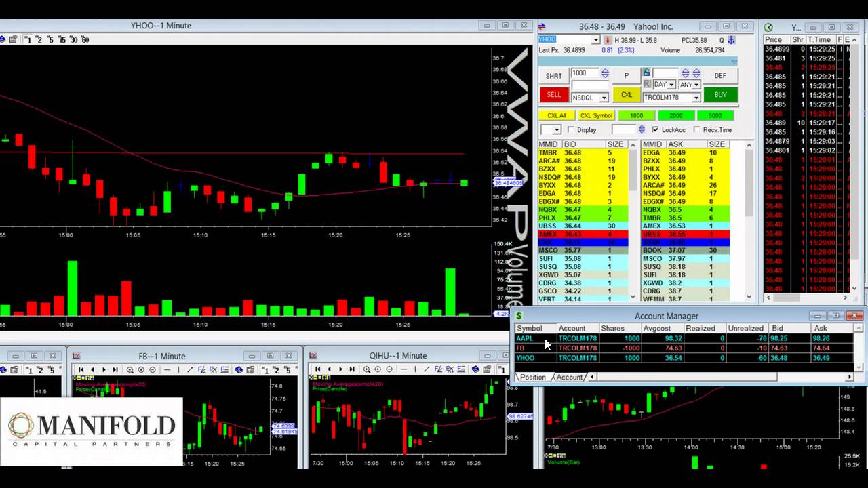
Task: Switch YHOO chart to 60-minute interval
Action: 85,39
